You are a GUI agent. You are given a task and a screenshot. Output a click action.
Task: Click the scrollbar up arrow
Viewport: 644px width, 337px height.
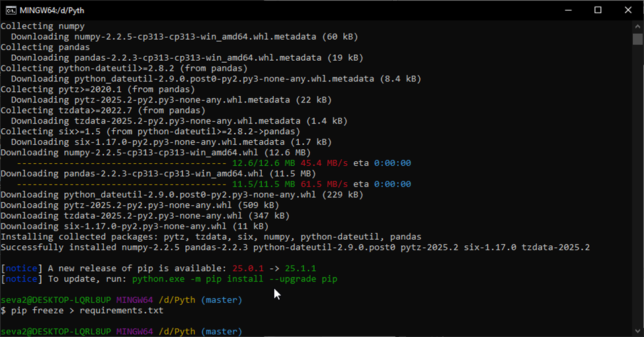coord(638,26)
